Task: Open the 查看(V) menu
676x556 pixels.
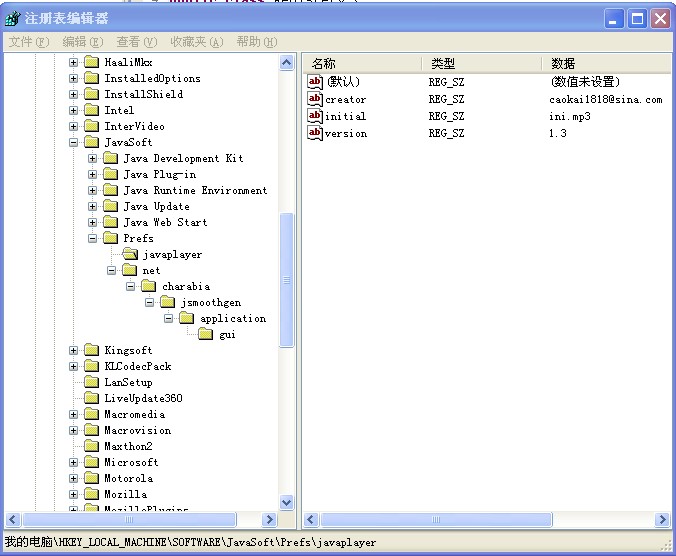Action: point(137,42)
